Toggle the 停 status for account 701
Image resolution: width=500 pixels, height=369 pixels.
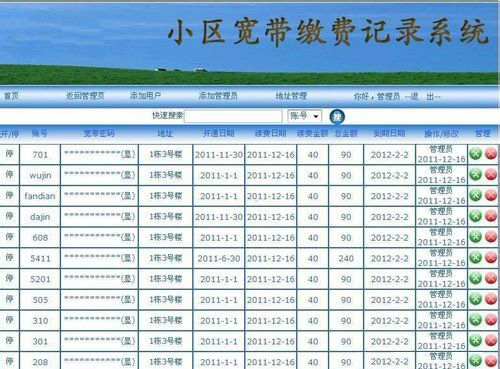pos(9,154)
